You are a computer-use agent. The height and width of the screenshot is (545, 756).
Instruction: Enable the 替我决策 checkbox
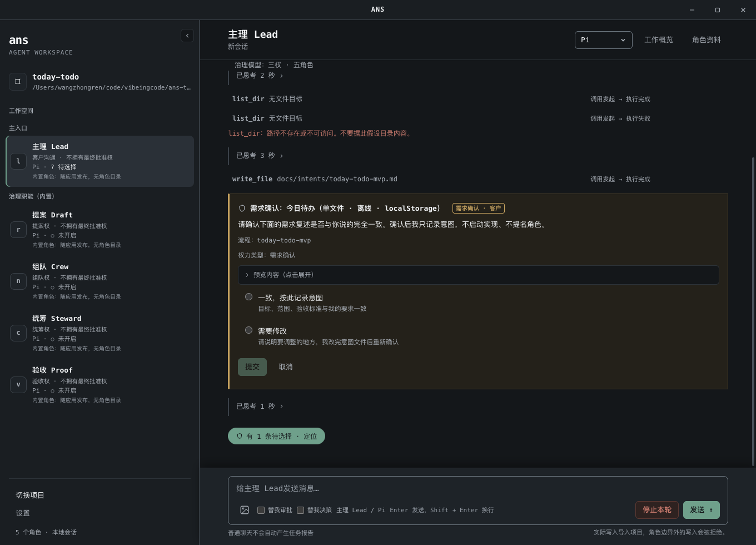tap(300, 510)
